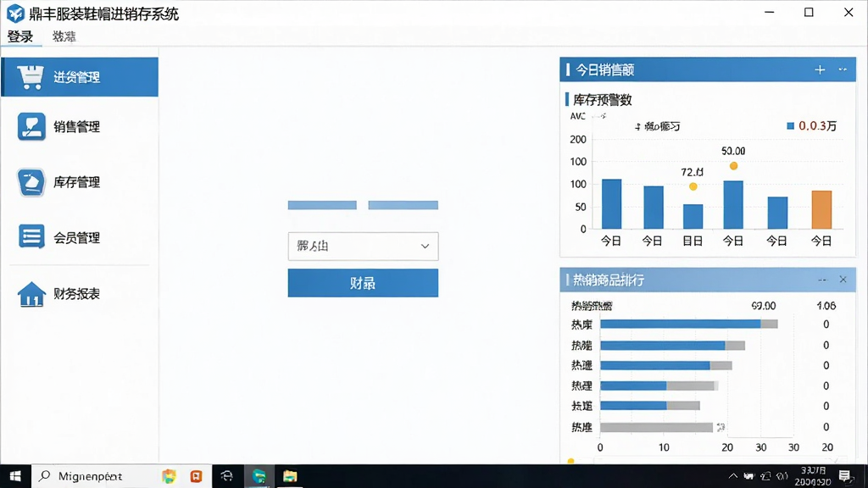Open File Explorer from taskbar
The height and width of the screenshot is (488, 868).
(290, 476)
